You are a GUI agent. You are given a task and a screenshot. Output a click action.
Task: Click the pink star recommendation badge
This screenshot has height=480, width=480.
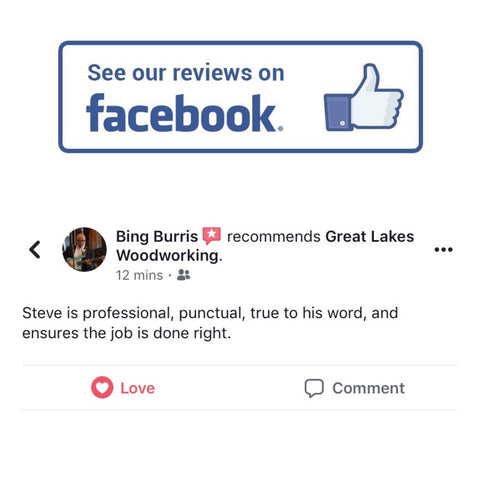click(x=212, y=235)
